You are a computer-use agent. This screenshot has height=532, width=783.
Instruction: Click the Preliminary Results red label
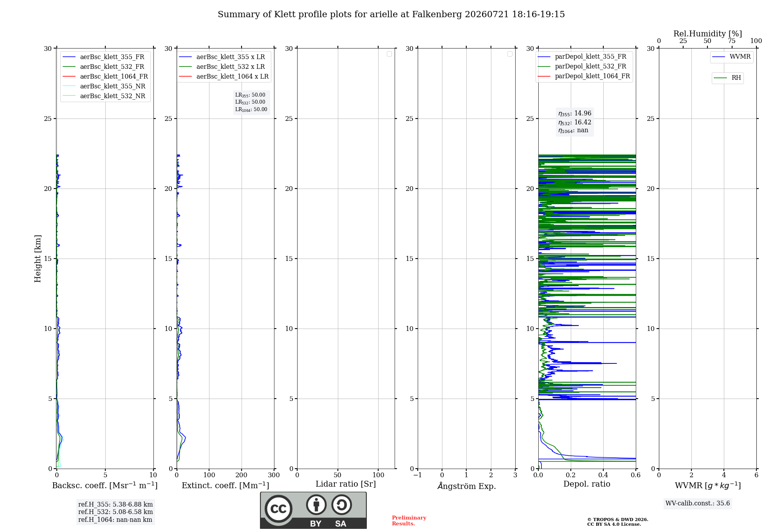click(x=409, y=521)
